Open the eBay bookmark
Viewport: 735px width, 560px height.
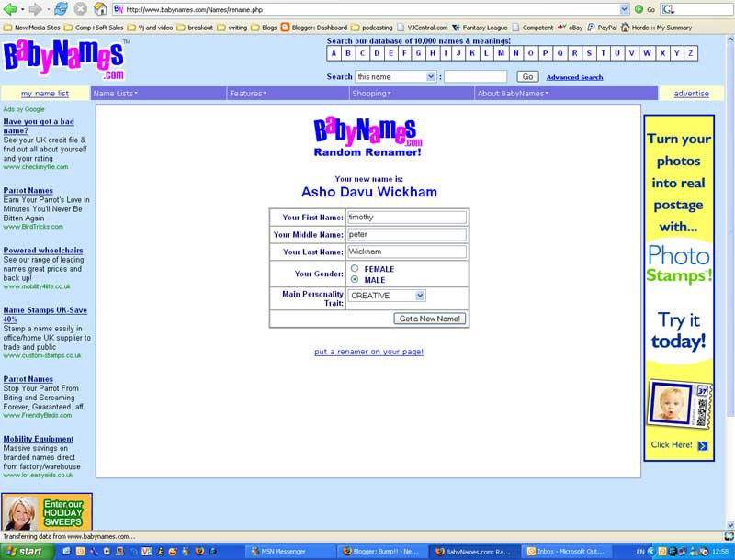click(x=570, y=28)
